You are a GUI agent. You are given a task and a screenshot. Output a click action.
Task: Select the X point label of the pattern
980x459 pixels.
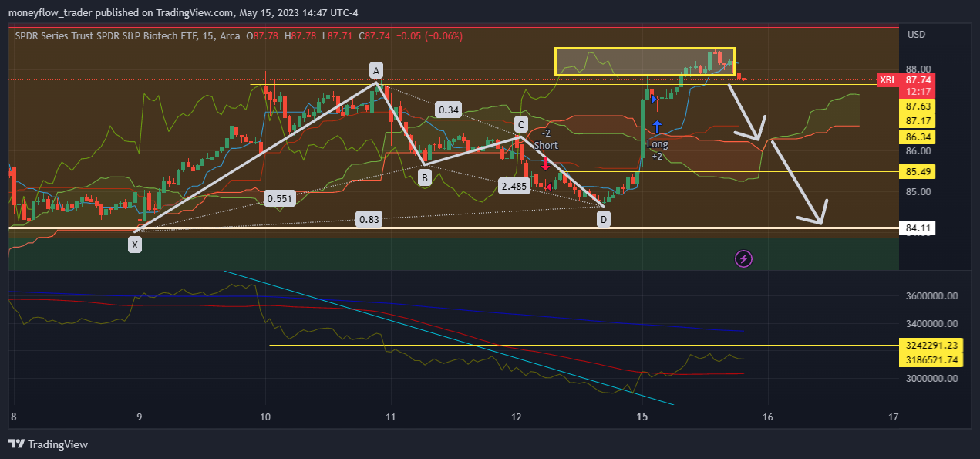135,245
